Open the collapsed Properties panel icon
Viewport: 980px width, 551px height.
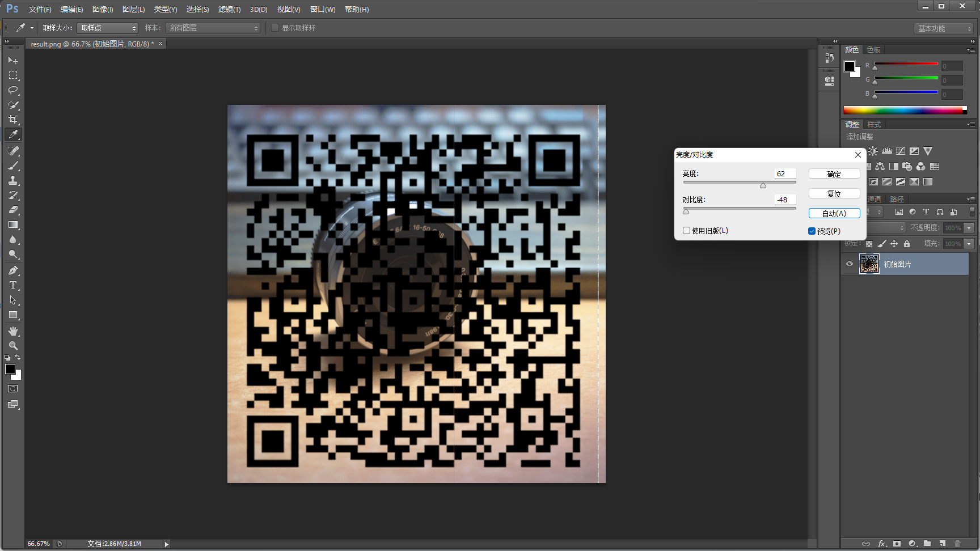click(829, 80)
